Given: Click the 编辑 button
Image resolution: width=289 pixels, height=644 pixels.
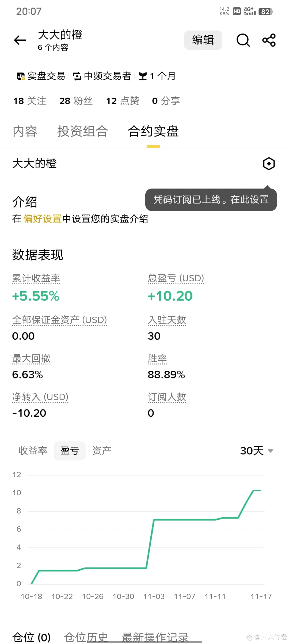Looking at the screenshot, I should tap(203, 40).
